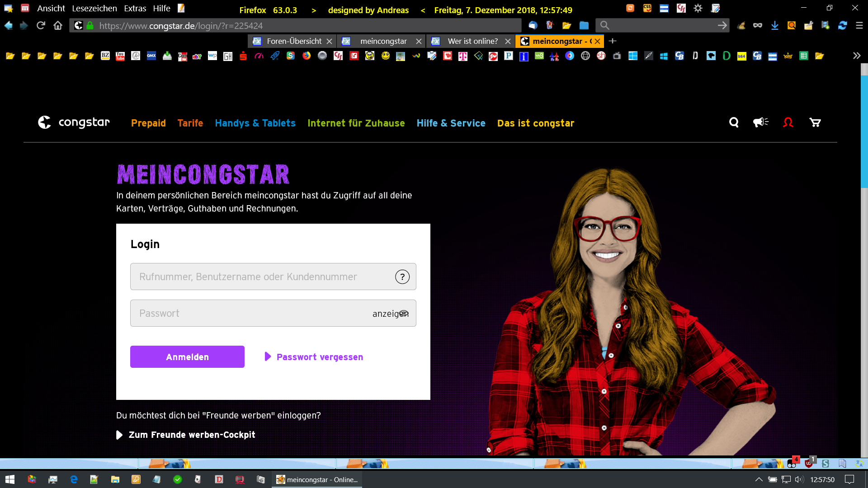Screen dimensions: 868x488
Task: Open the Lesezeichen menu
Action: click(x=94, y=9)
